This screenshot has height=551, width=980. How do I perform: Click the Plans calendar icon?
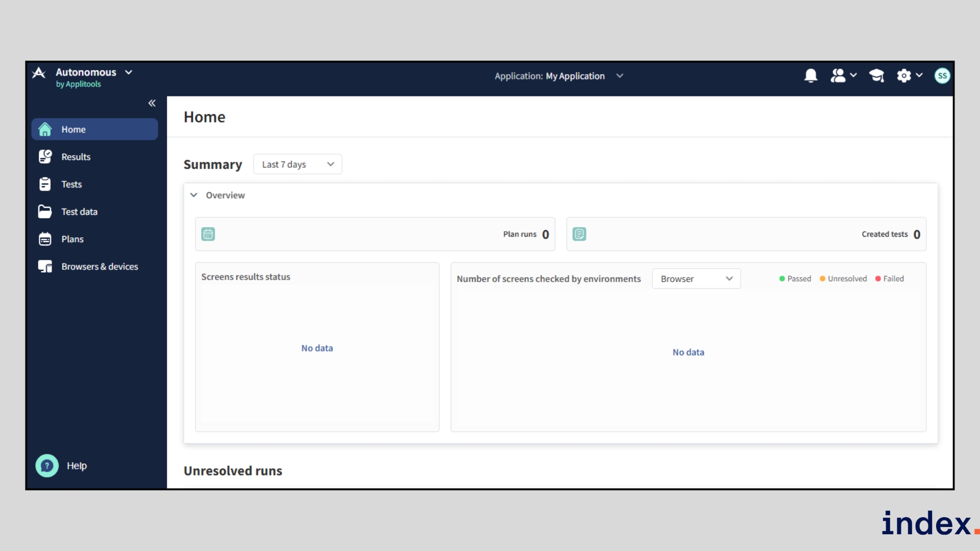pos(45,238)
